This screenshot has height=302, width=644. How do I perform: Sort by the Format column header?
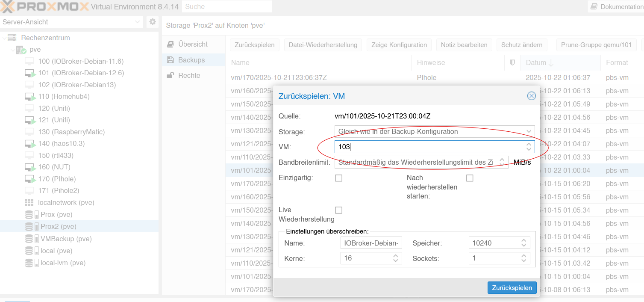622,62
